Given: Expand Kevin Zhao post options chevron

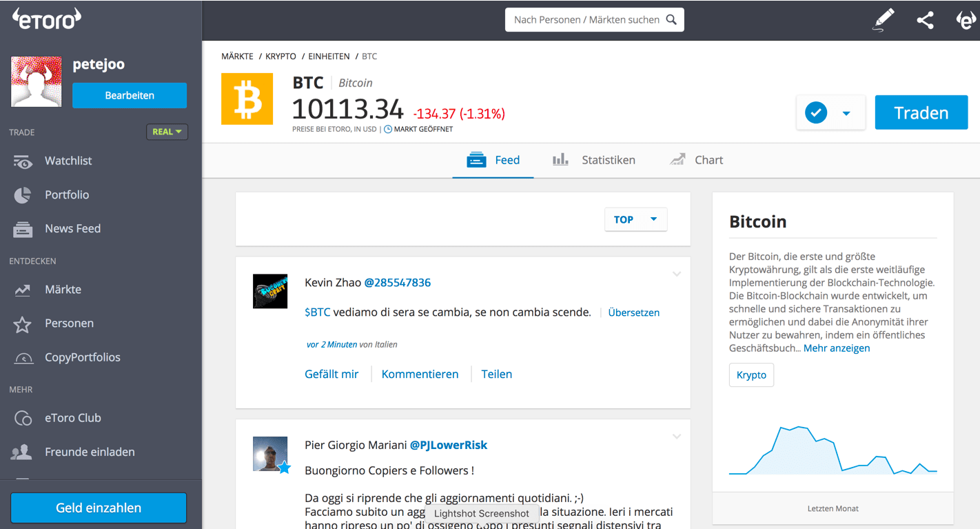Looking at the screenshot, I should point(677,274).
